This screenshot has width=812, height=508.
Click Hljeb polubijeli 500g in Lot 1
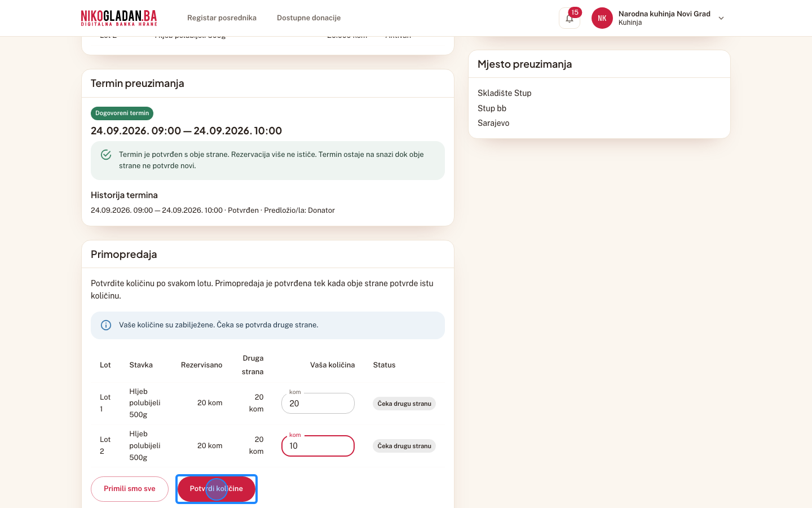(145, 403)
